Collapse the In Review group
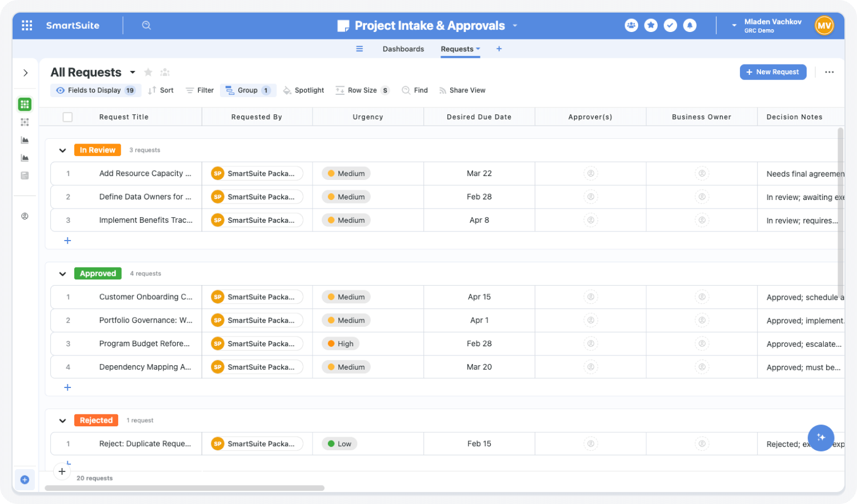This screenshot has height=504, width=857. [x=62, y=150]
